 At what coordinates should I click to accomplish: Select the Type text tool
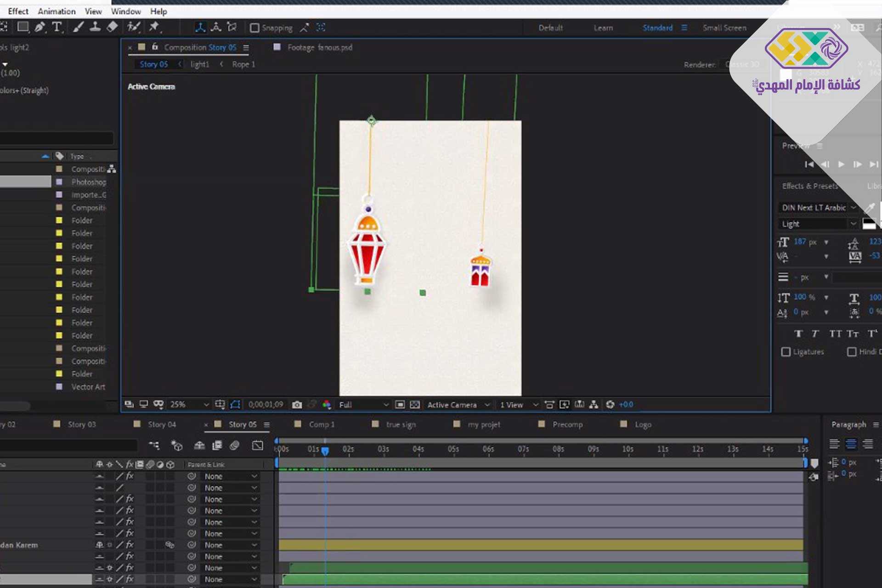(x=57, y=27)
